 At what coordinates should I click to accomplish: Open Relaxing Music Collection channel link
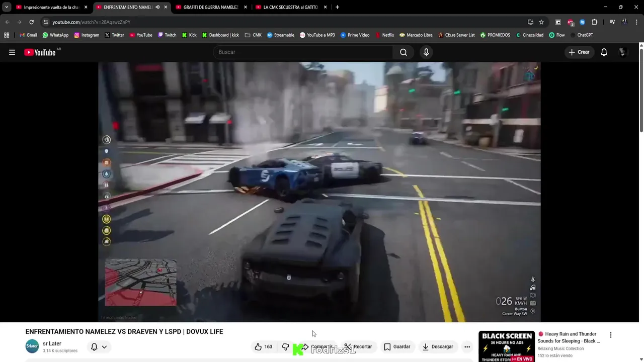(560, 348)
